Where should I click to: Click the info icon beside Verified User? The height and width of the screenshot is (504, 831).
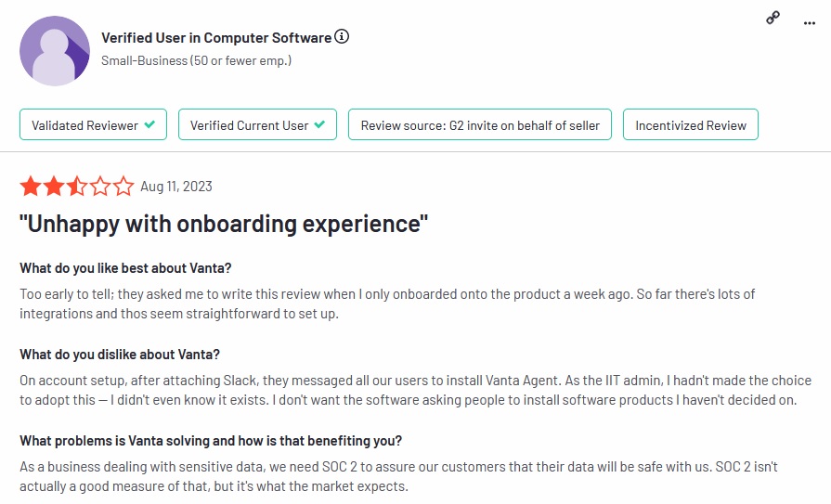point(343,37)
